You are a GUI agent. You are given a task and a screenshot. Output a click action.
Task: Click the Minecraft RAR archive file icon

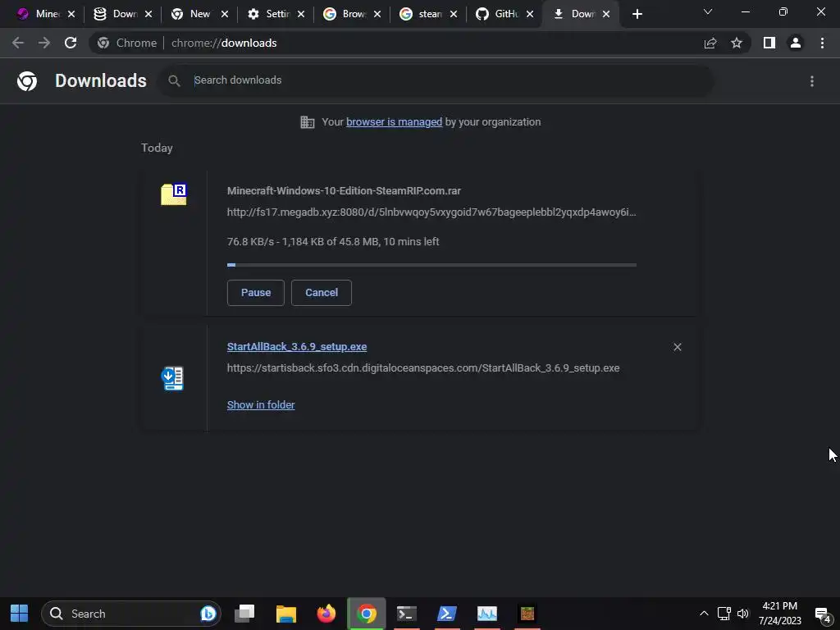point(174,194)
